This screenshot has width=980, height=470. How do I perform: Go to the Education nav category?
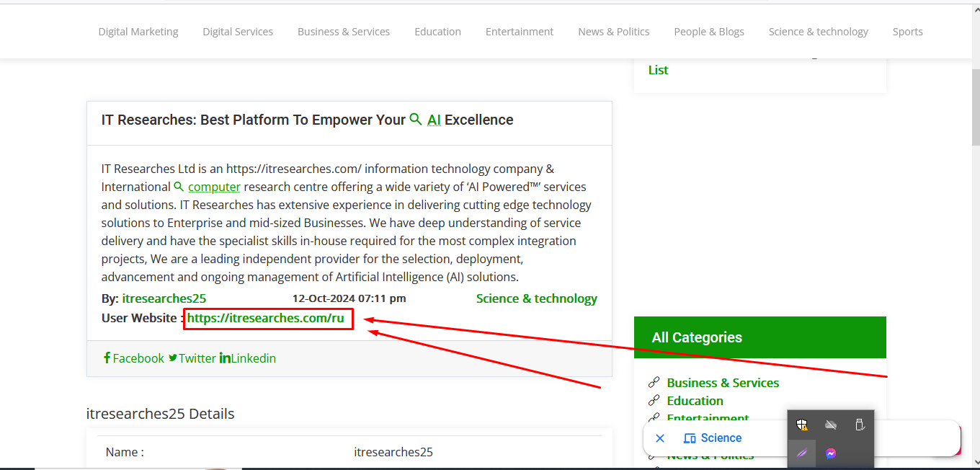click(437, 32)
